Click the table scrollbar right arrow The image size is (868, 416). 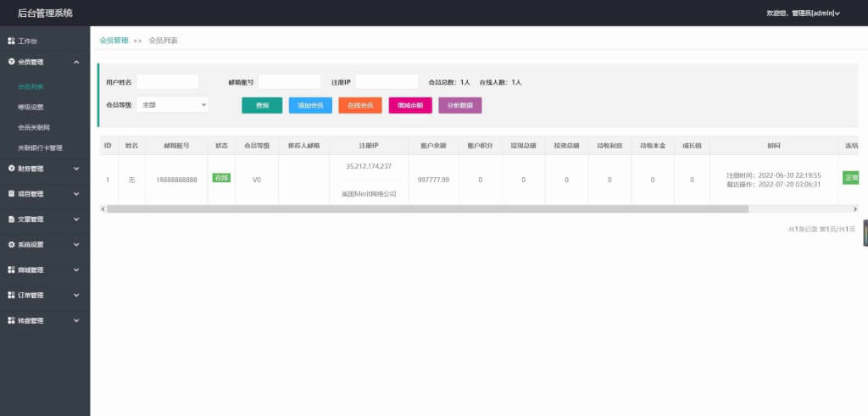pos(855,209)
